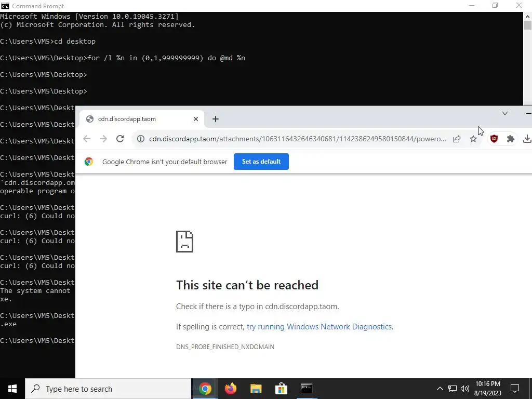Restore down the Command Prompt window
Image resolution: width=532 pixels, height=399 pixels.
click(495, 6)
